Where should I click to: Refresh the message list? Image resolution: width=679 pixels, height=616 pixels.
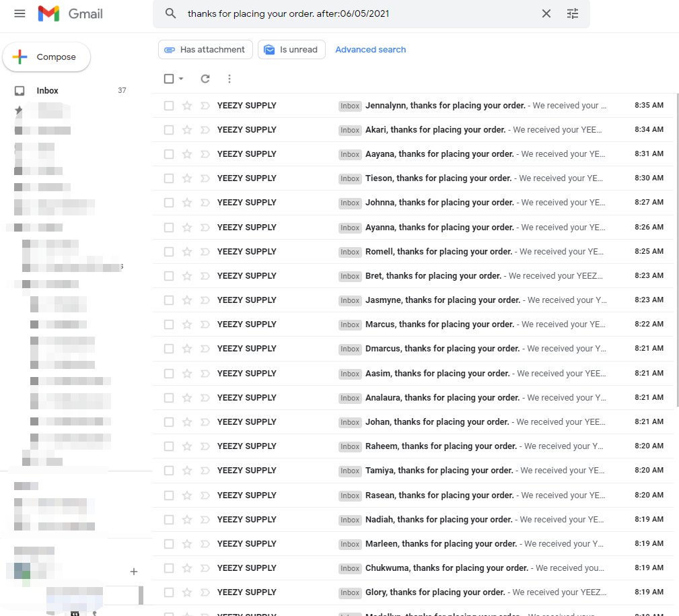click(205, 78)
